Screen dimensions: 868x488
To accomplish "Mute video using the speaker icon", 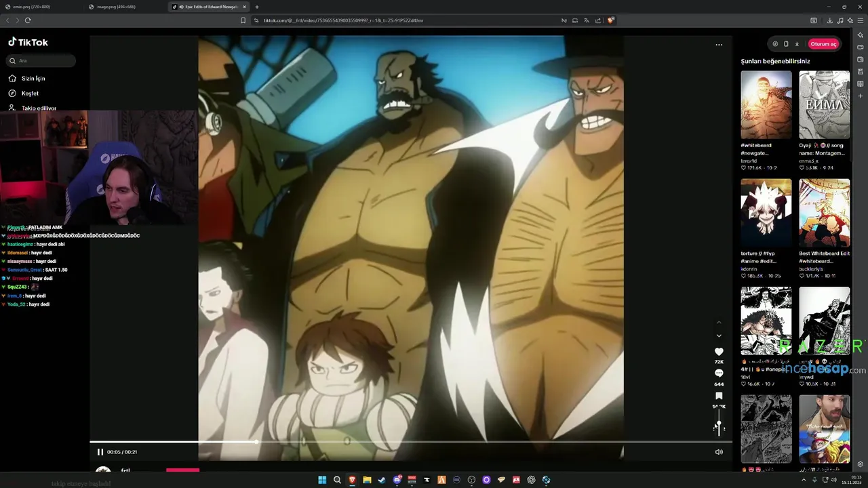I will click(719, 452).
